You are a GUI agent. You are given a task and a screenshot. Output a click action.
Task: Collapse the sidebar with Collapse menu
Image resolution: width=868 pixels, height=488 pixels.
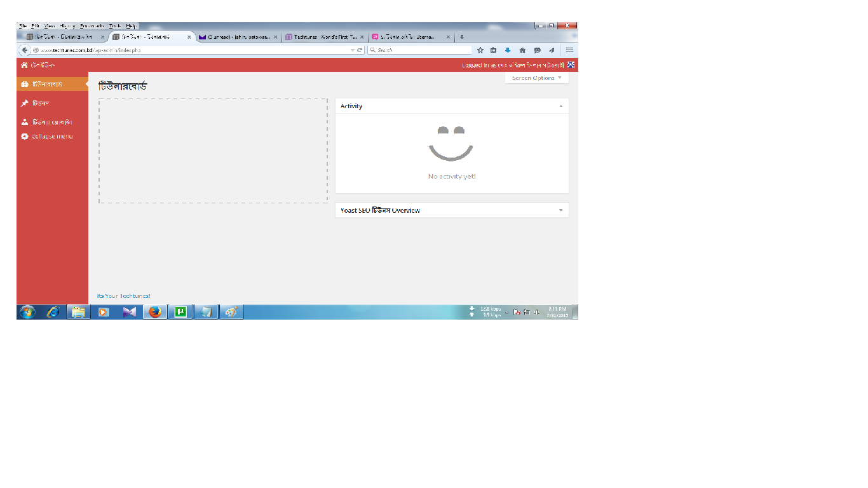click(x=52, y=137)
